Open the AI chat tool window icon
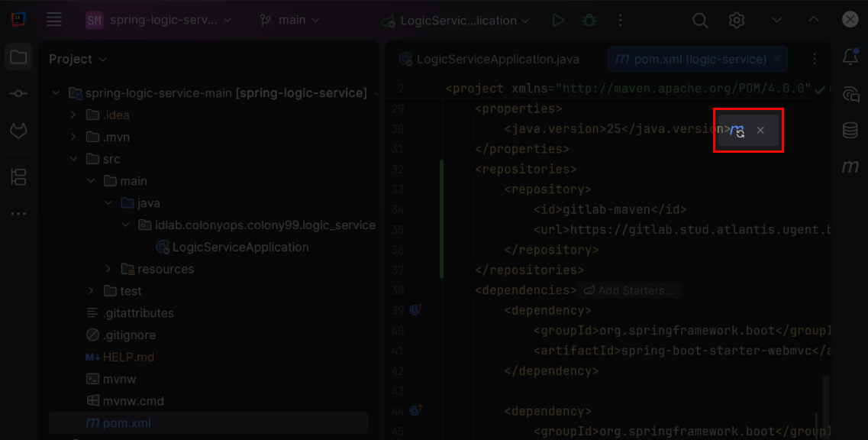This screenshot has height=440, width=868. coord(850,94)
